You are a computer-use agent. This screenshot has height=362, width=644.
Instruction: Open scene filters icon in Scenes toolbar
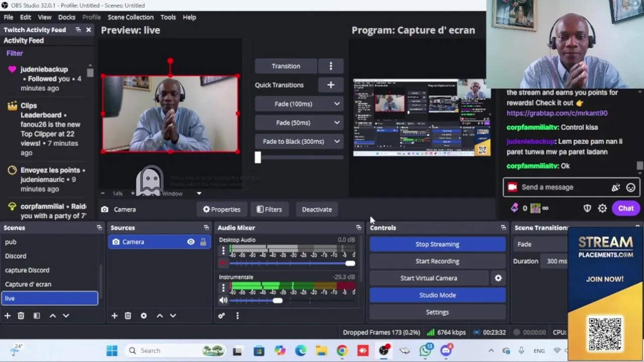pyautogui.click(x=37, y=316)
